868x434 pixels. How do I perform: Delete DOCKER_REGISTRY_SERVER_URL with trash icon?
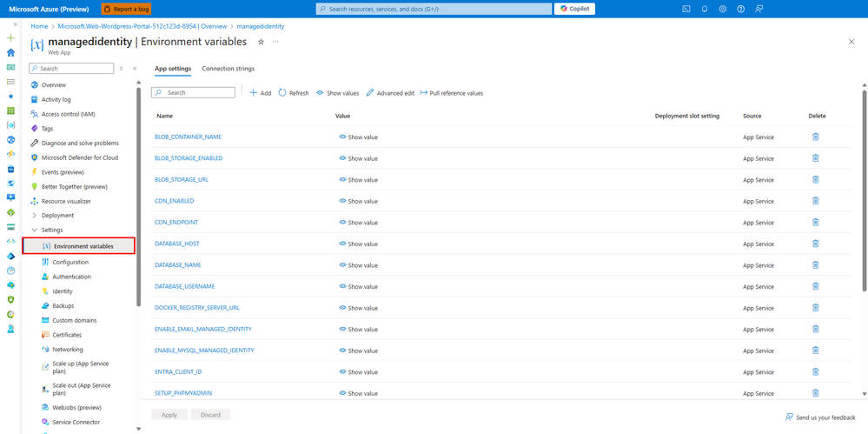click(x=815, y=307)
